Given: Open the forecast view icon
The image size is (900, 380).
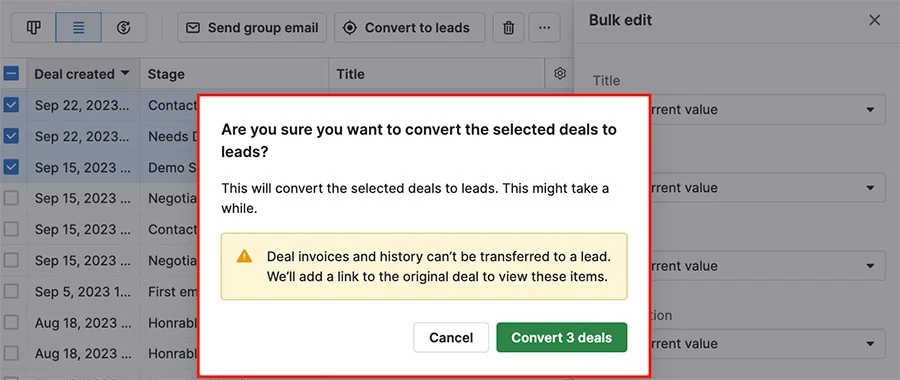Looking at the screenshot, I should click(123, 28).
